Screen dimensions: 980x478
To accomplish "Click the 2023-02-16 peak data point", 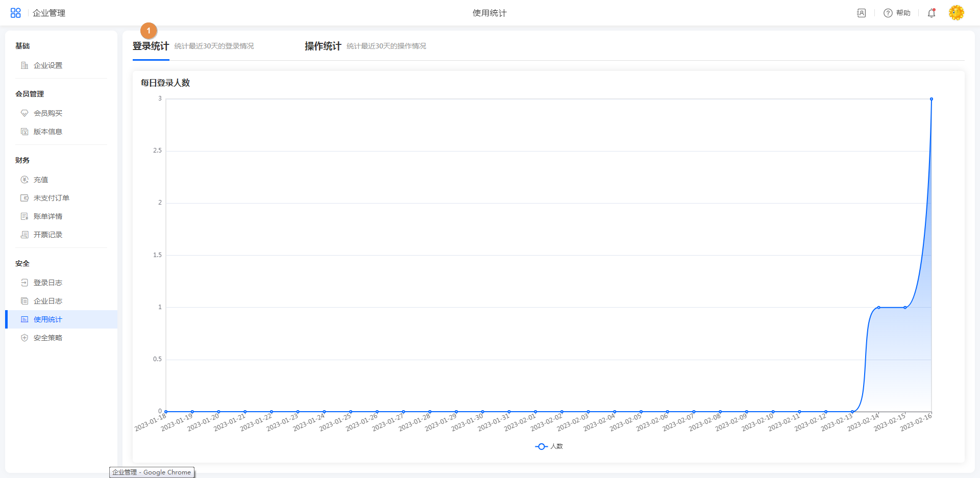I will 932,99.
